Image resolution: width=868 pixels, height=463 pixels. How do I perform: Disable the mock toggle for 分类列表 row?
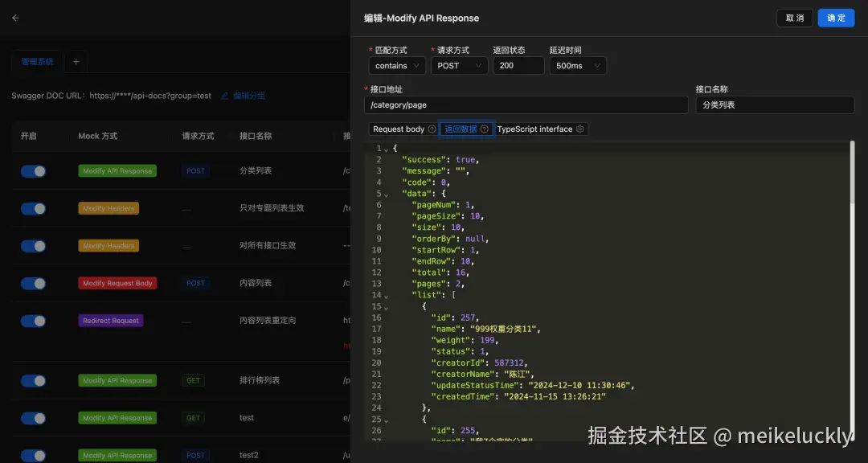pos(33,170)
